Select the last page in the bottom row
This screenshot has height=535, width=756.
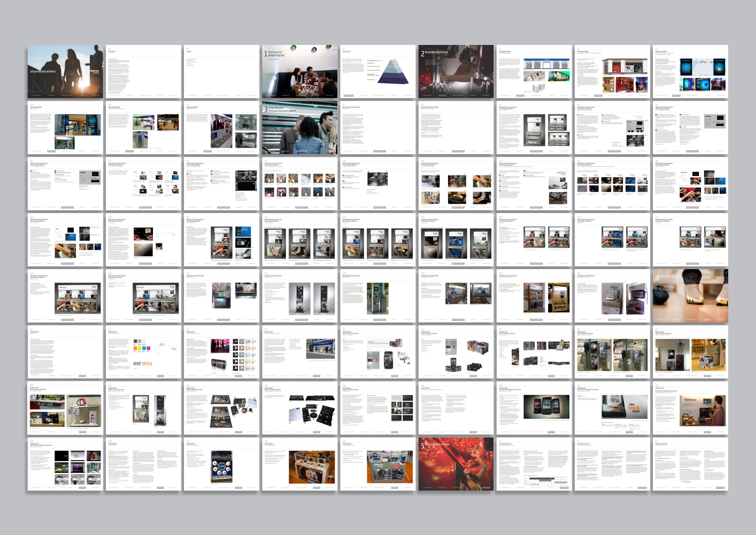pos(690,464)
